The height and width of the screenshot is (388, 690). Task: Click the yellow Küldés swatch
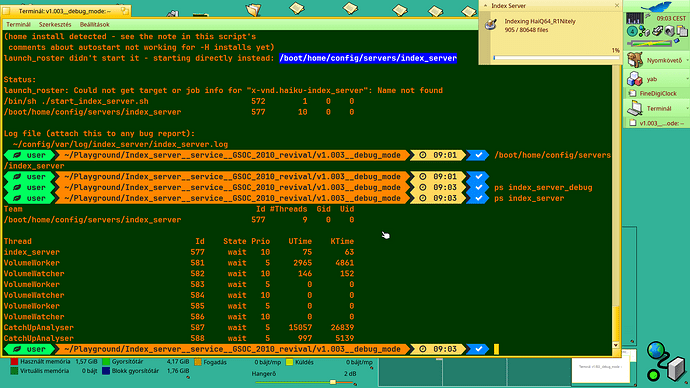(290, 362)
